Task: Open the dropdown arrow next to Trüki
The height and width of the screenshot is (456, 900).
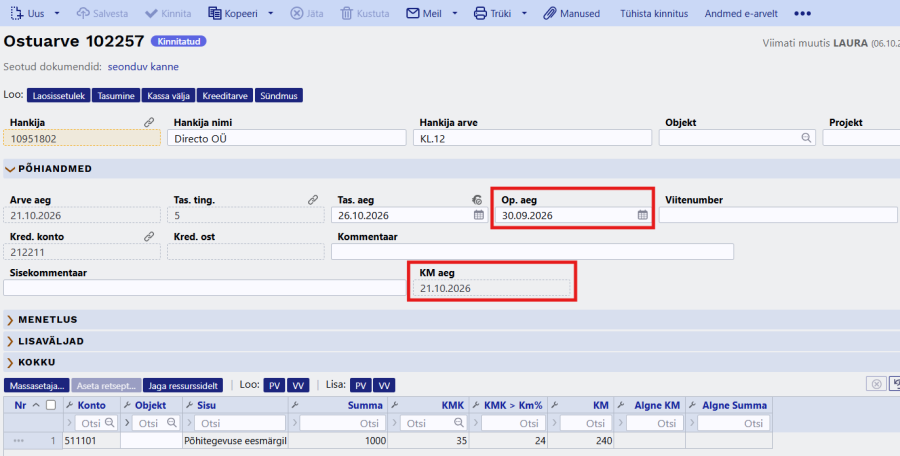Action: [x=524, y=13]
